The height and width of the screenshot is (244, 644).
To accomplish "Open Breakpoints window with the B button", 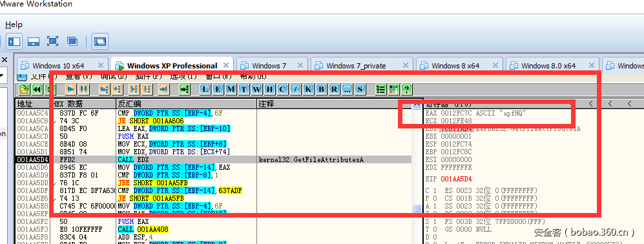I will [x=321, y=89].
